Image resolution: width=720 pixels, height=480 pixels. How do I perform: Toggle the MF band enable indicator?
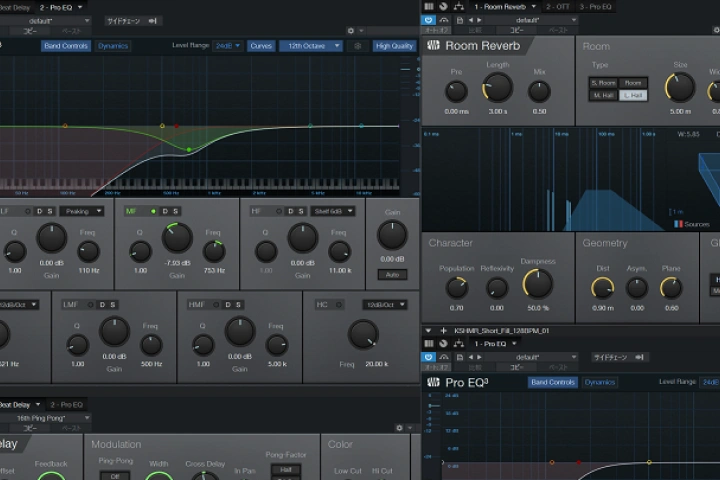point(153,211)
